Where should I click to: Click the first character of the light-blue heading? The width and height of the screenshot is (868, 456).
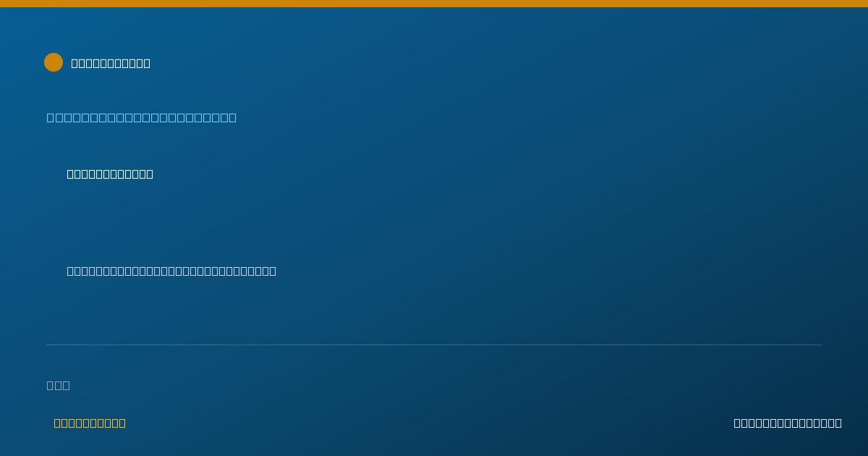(51, 117)
